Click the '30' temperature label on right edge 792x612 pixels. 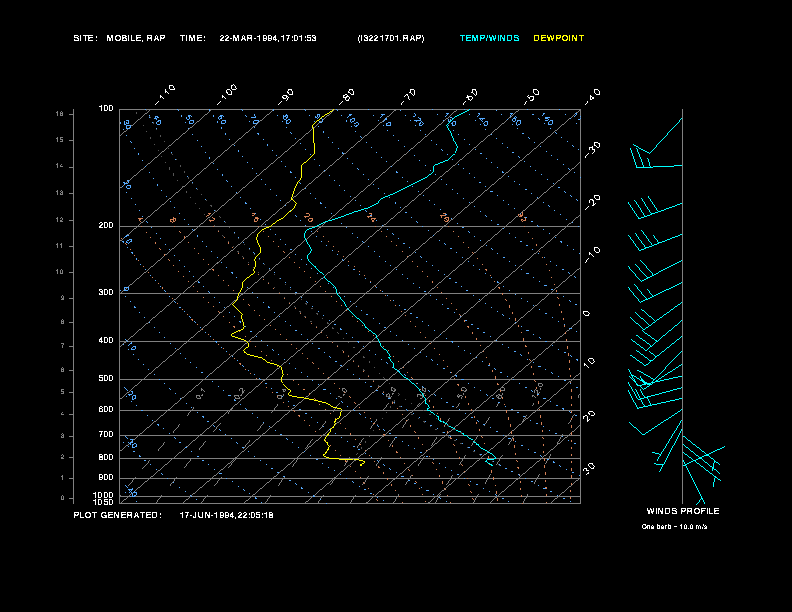click(589, 468)
